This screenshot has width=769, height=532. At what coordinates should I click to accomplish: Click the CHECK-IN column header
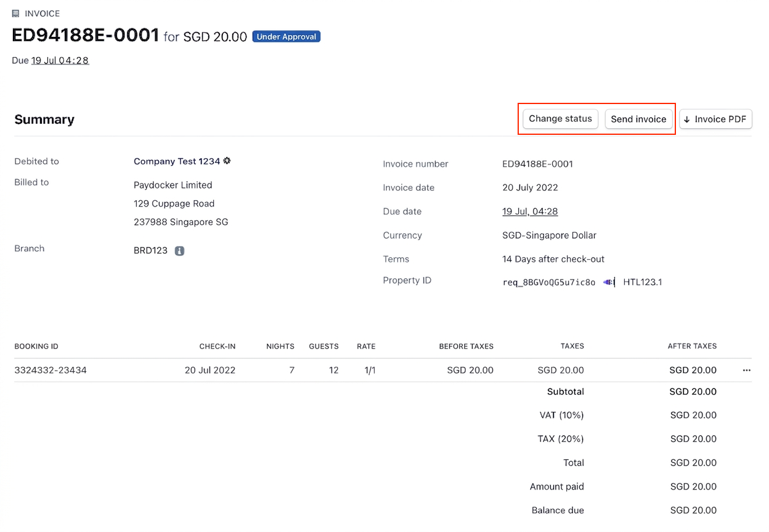[217, 346]
